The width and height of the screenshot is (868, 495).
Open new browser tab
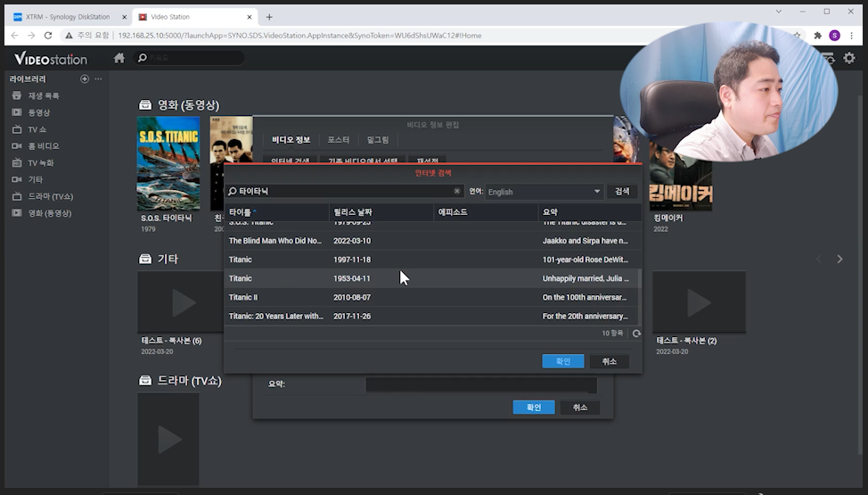(269, 17)
